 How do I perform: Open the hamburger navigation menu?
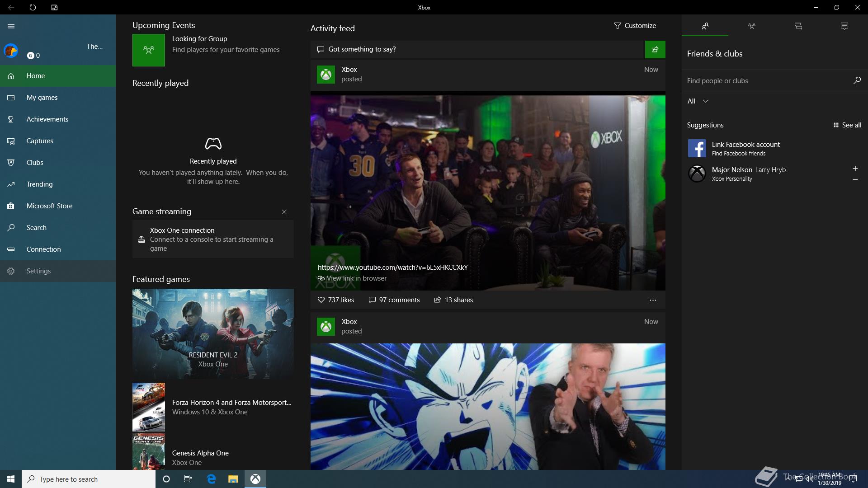click(11, 26)
